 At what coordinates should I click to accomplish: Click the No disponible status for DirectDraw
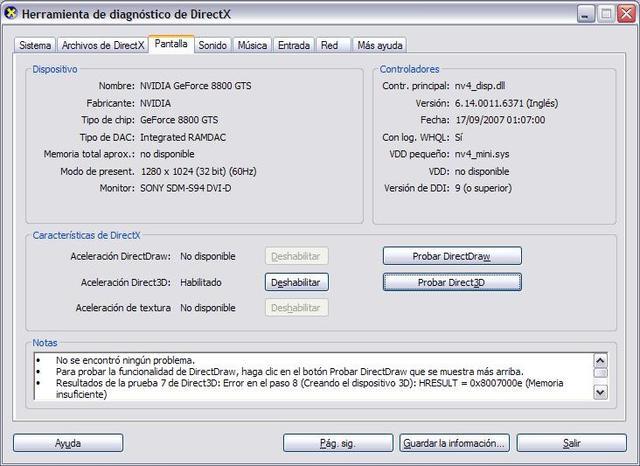[208, 256]
